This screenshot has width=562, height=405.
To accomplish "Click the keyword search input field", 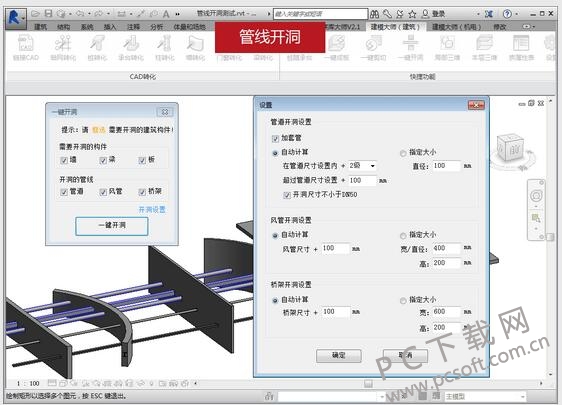I will coord(320,14).
